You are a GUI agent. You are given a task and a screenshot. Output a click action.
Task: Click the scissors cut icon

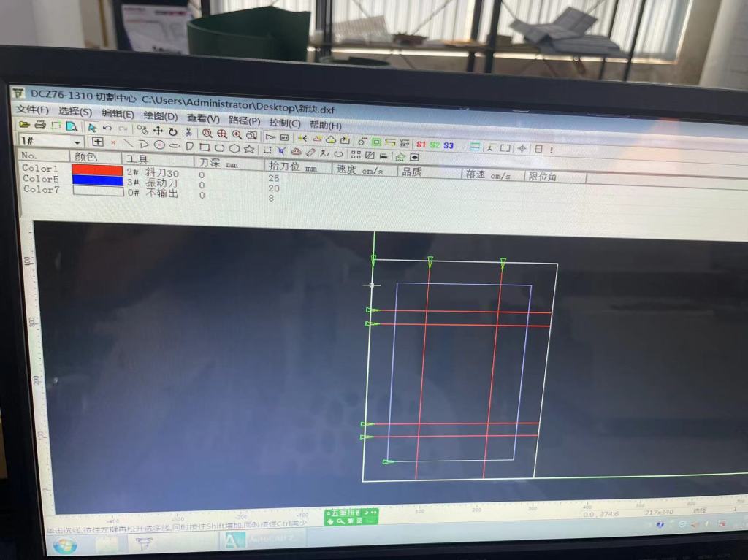188,132
